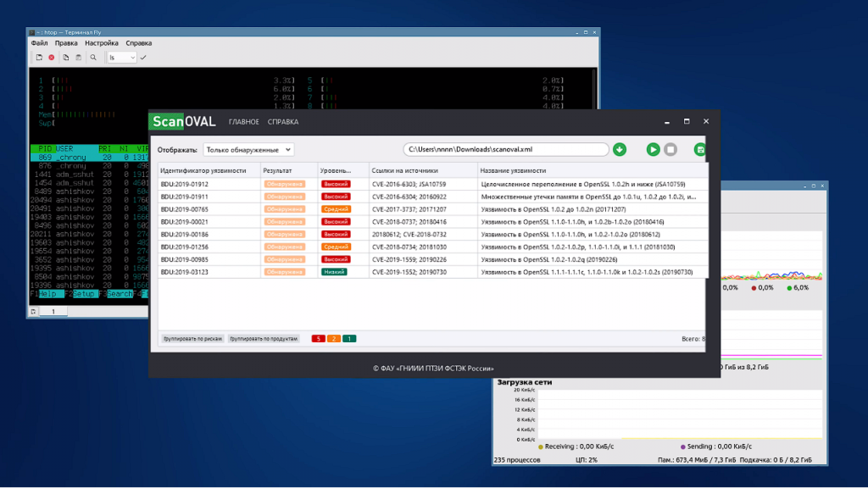Click F3 Search in htop footer
Image resolution: width=868 pixels, height=488 pixels.
point(115,294)
